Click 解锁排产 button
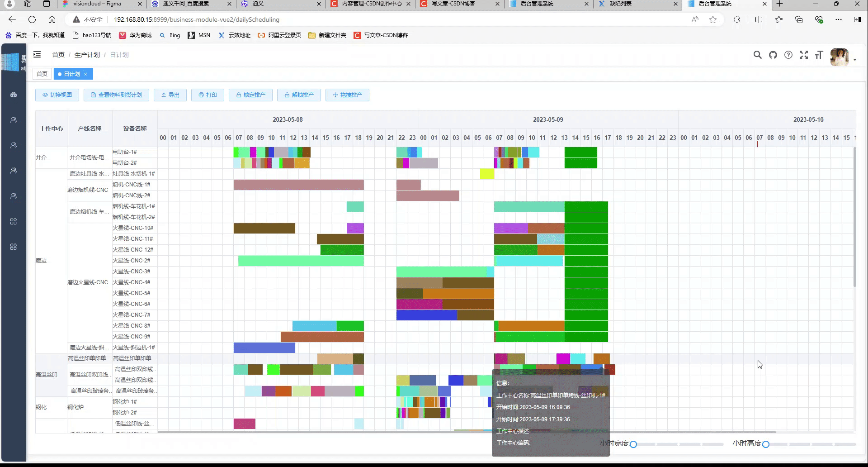The height and width of the screenshot is (467, 868). [x=299, y=95]
